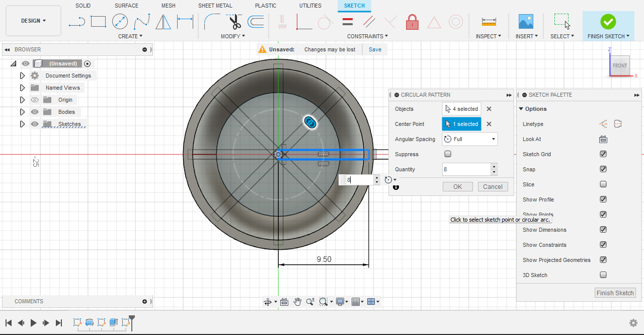Switch to the SHEET METAL tab
Image resolution: width=644 pixels, height=335 pixels.
coord(215,6)
